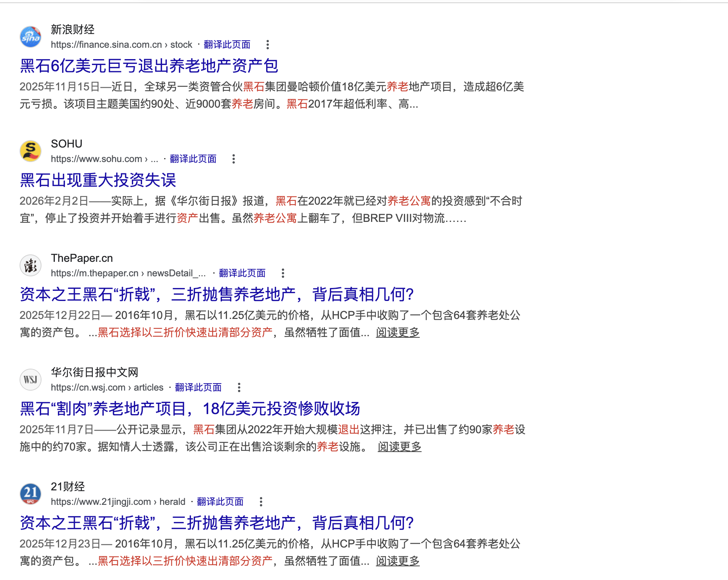Image resolution: width=728 pixels, height=580 pixels.
Task: Translate the 华尔街日报中文网 result page
Action: coord(198,387)
